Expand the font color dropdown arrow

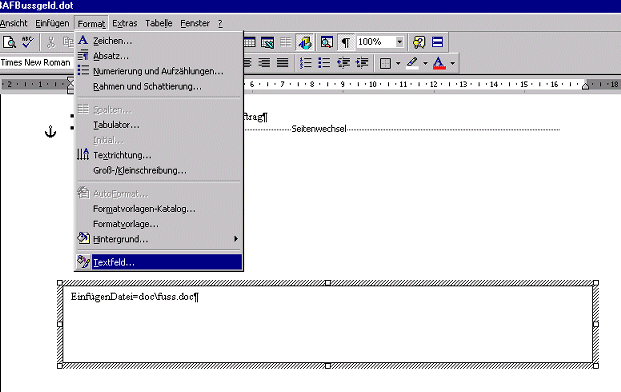453,63
